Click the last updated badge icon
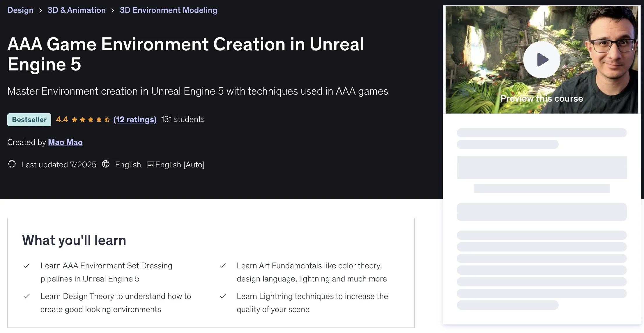Viewport: 644px width, 333px height. point(12,164)
